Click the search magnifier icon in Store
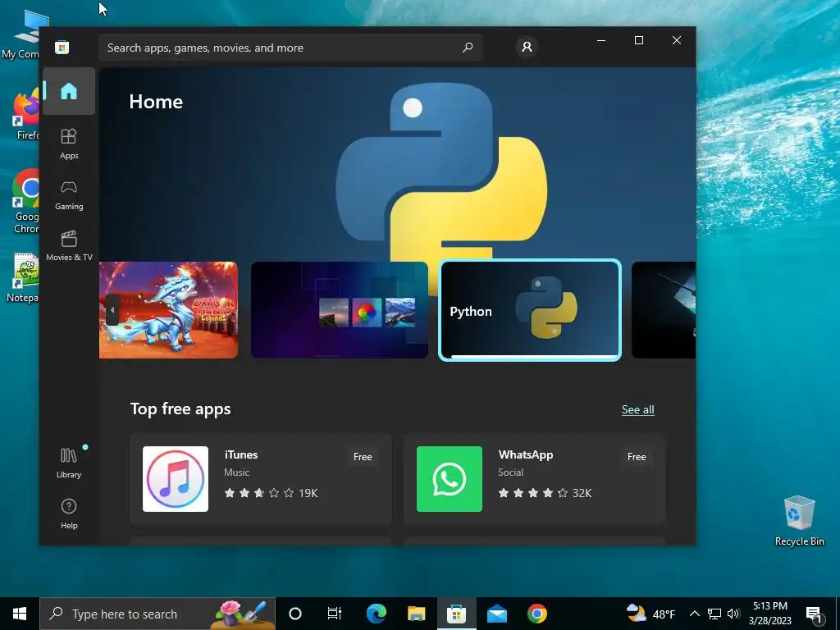 (468, 48)
